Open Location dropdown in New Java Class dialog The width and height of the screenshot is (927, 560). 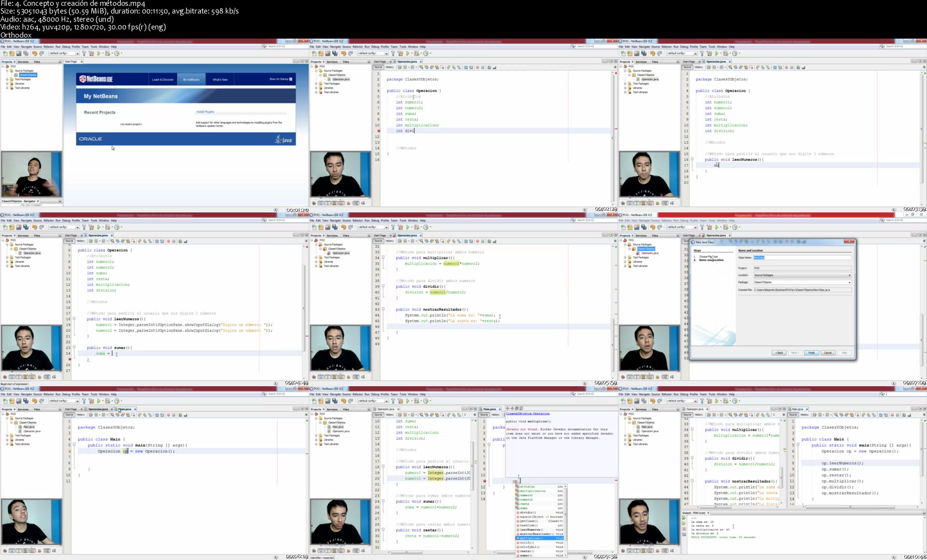[x=849, y=275]
